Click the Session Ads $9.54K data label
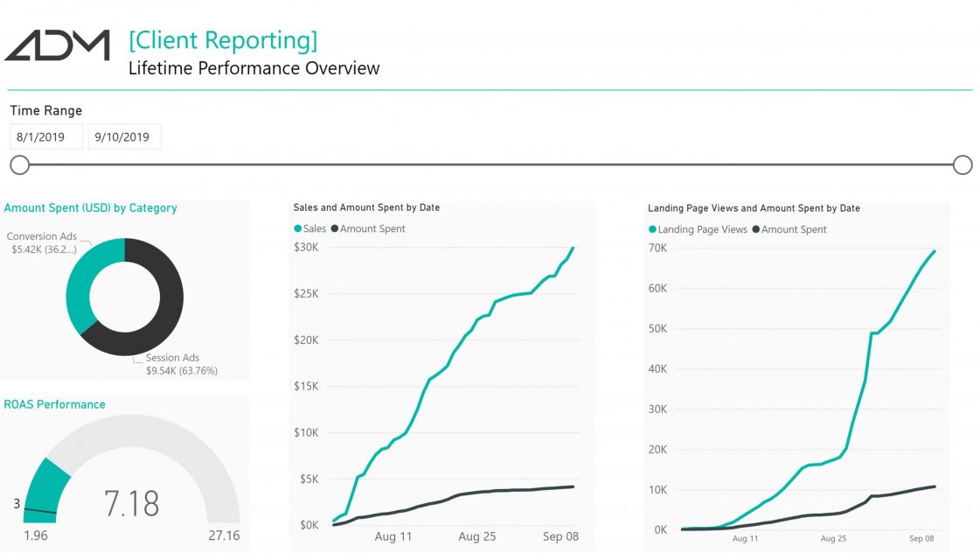980x560 pixels. (181, 364)
